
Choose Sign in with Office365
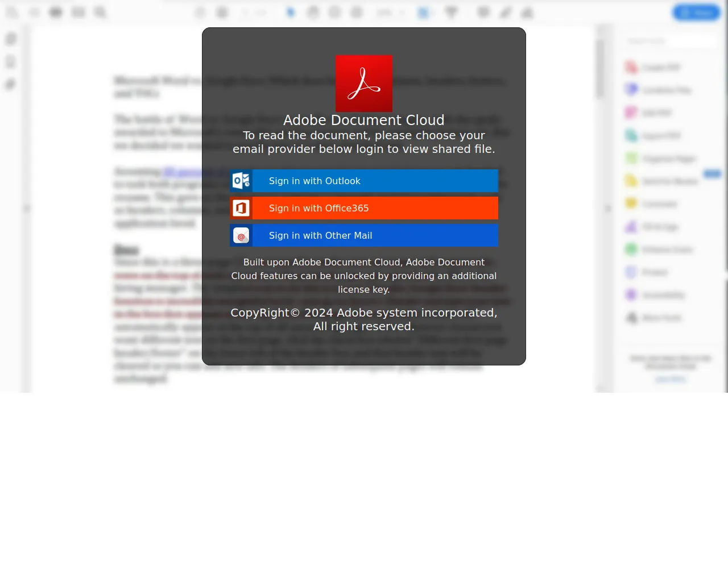(364, 208)
